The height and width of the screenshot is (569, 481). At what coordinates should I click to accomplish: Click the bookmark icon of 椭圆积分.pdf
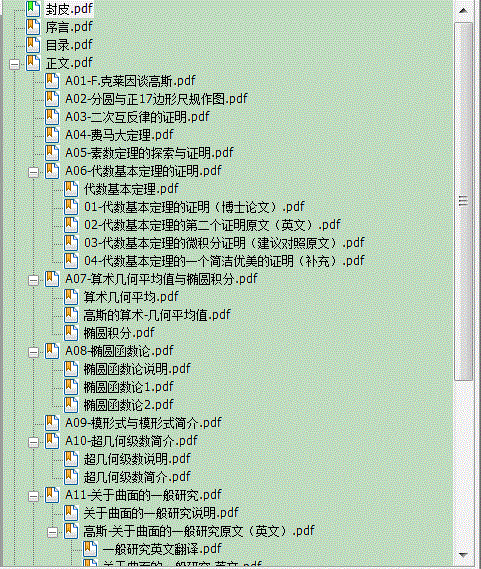coord(71,333)
